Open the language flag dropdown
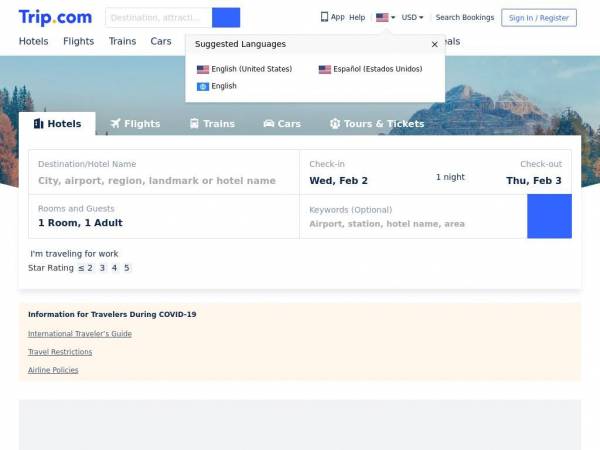 385,17
